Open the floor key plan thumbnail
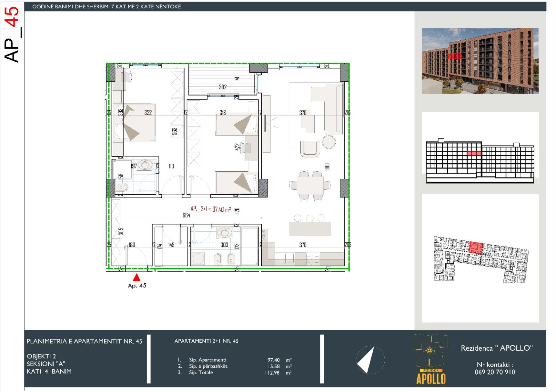 pos(481,258)
